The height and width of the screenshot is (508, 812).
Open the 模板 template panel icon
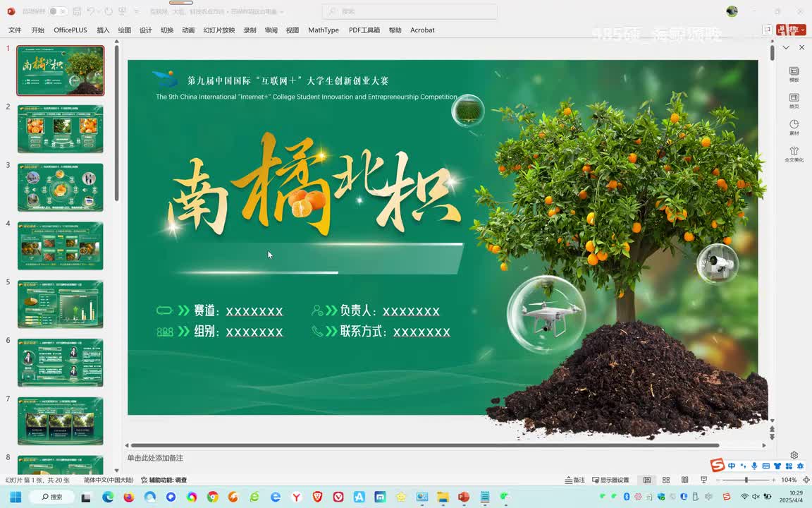coord(794,74)
